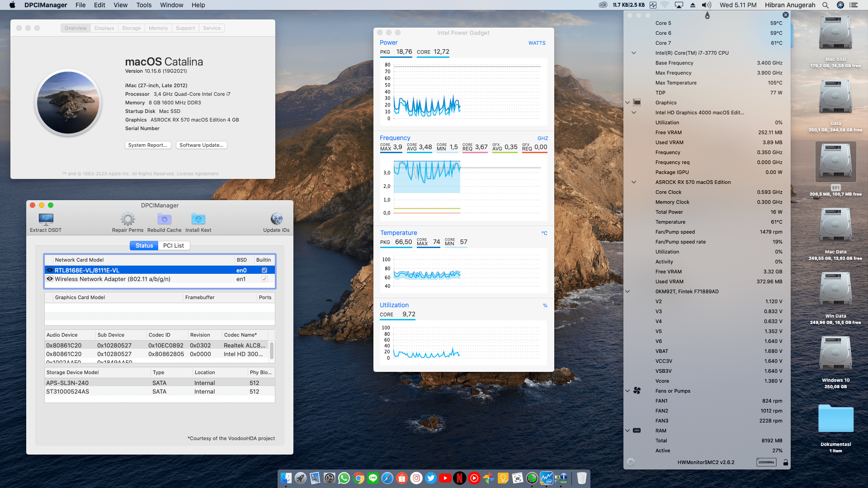Collapse the Fans or Pumps section
This screenshot has height=488, width=868.
click(627, 391)
